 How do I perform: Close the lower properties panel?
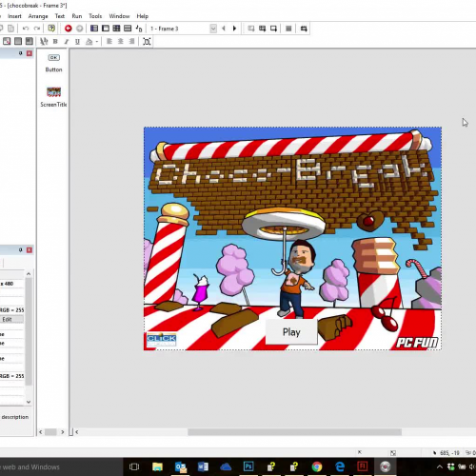point(30,250)
